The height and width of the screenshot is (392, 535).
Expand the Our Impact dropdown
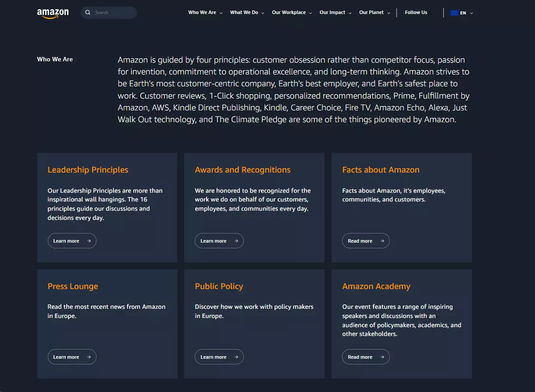350,13
